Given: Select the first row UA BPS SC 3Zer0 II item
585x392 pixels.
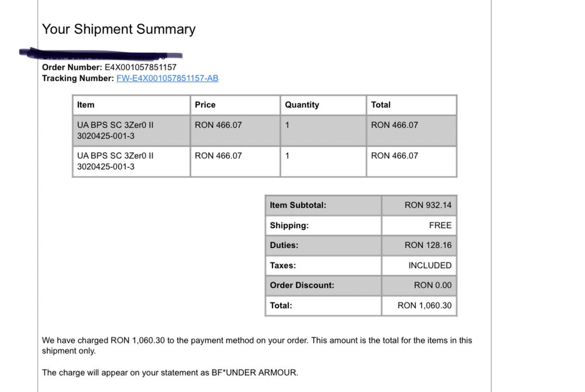Looking at the screenshot, I should 115,125.
